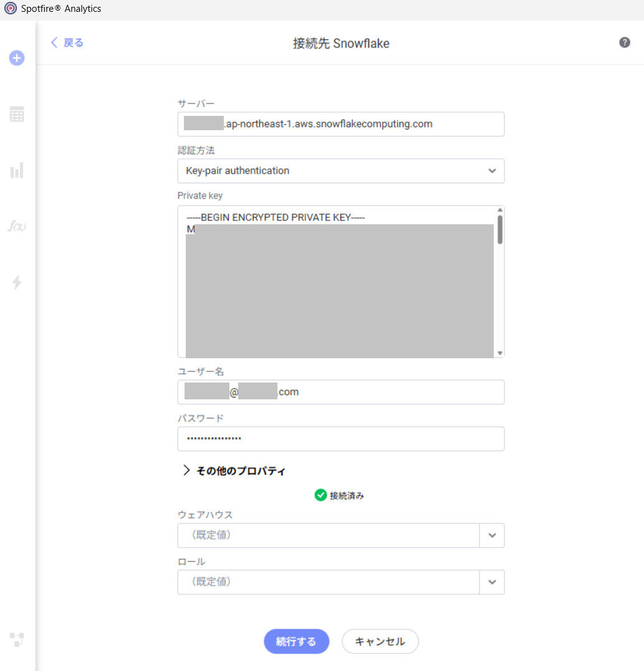
Task: Click the サーバー server address field
Action: coord(341,124)
